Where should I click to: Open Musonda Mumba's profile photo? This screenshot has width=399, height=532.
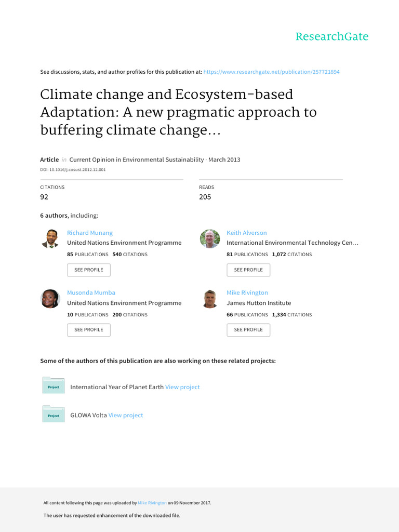tap(50, 299)
